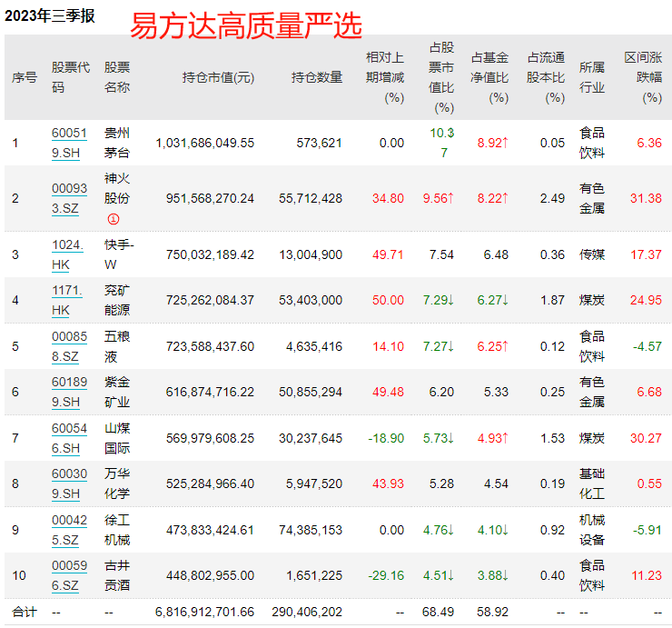
Task: Click the 持仓市值(元) column header
Action: point(218,77)
